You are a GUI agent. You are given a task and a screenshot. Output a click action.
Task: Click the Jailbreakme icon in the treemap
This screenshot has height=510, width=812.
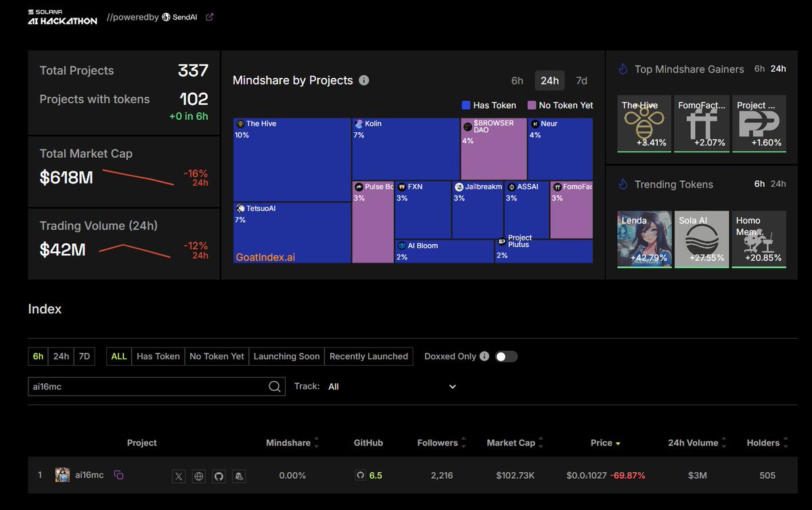pos(458,187)
